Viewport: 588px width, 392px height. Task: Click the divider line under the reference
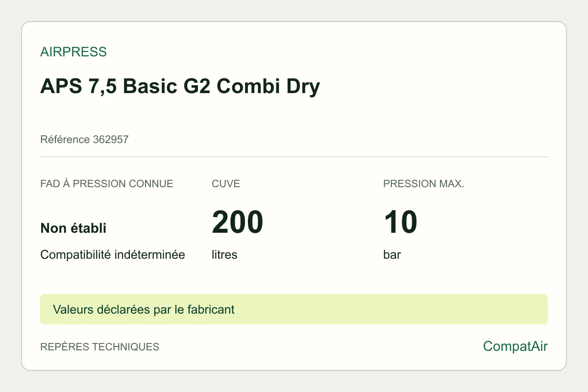click(294, 157)
